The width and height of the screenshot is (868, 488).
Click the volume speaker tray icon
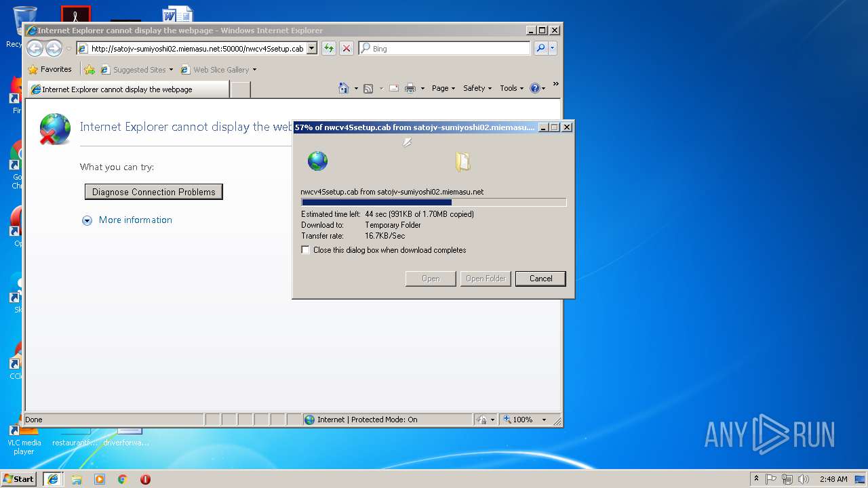tap(804, 479)
